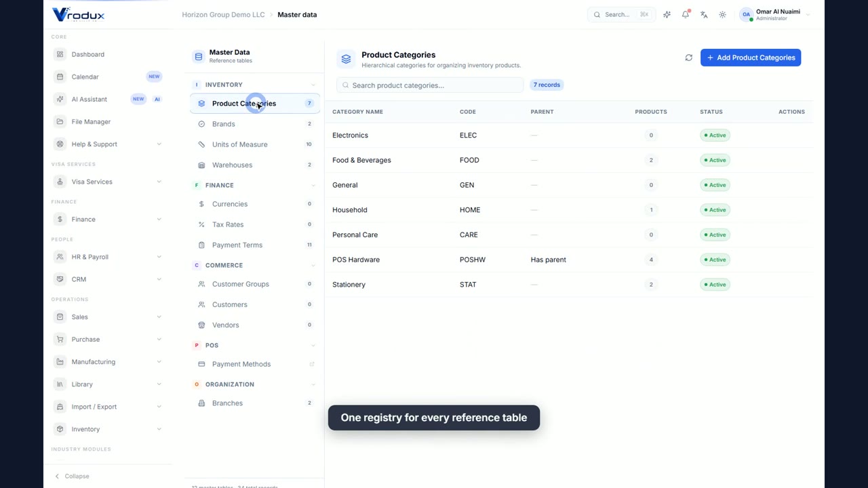Click the Active status badge for Stationery
This screenshot has height=488, width=868.
[715, 285]
